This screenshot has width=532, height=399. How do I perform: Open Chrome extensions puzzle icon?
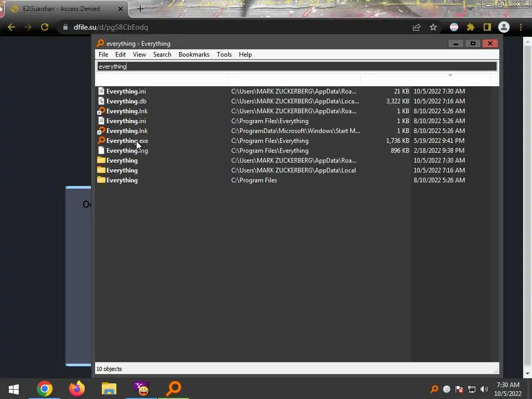471,27
